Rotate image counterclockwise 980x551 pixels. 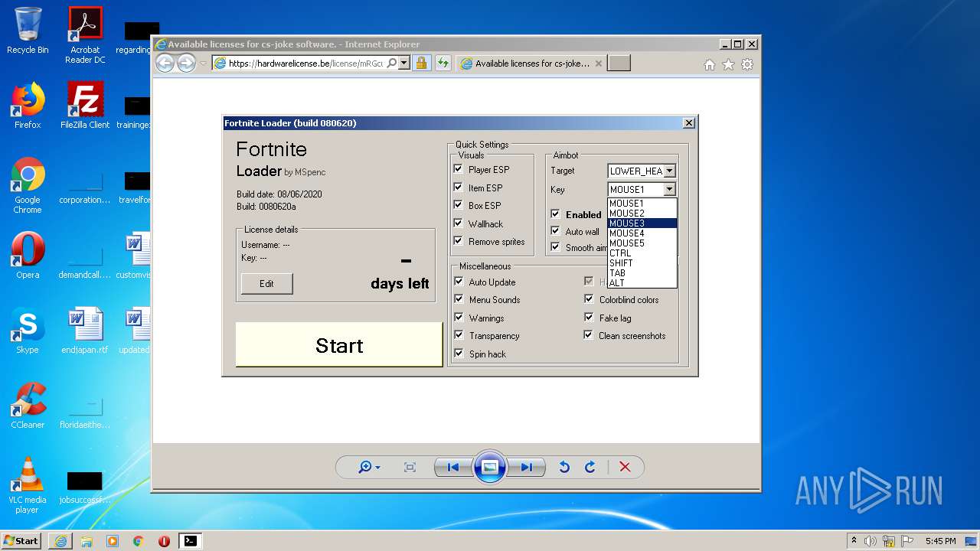[564, 467]
